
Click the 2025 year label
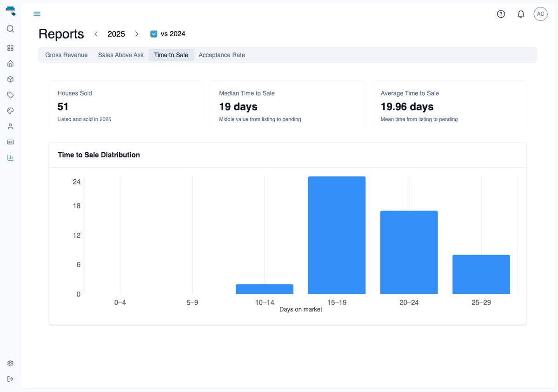click(116, 34)
